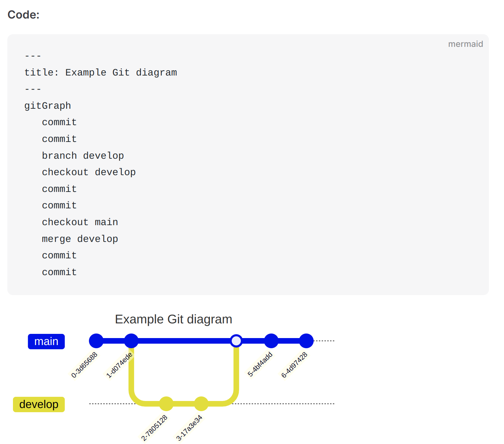
Task: Click the 'Example Git diagram' chart title
Action: tap(174, 319)
